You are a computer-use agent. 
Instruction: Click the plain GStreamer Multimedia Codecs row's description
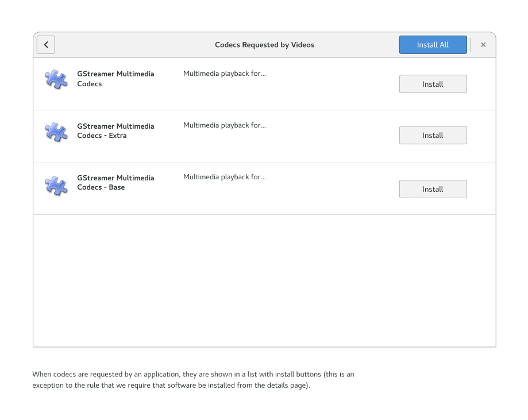[x=225, y=74]
